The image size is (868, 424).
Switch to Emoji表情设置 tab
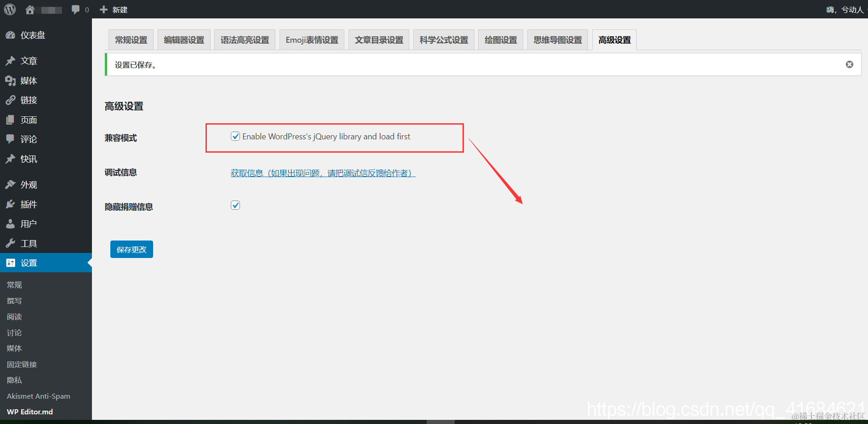coord(312,40)
